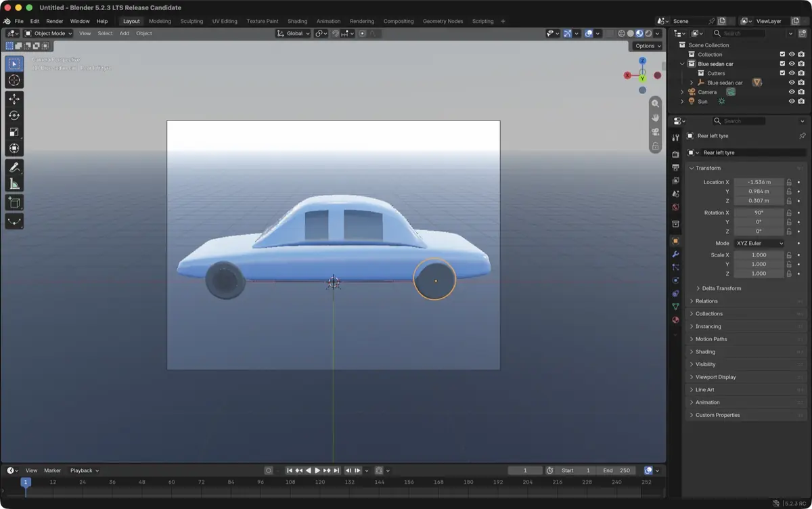Image resolution: width=812 pixels, height=509 pixels.
Task: Open the Modifiers wrench tab
Action: coord(675,254)
